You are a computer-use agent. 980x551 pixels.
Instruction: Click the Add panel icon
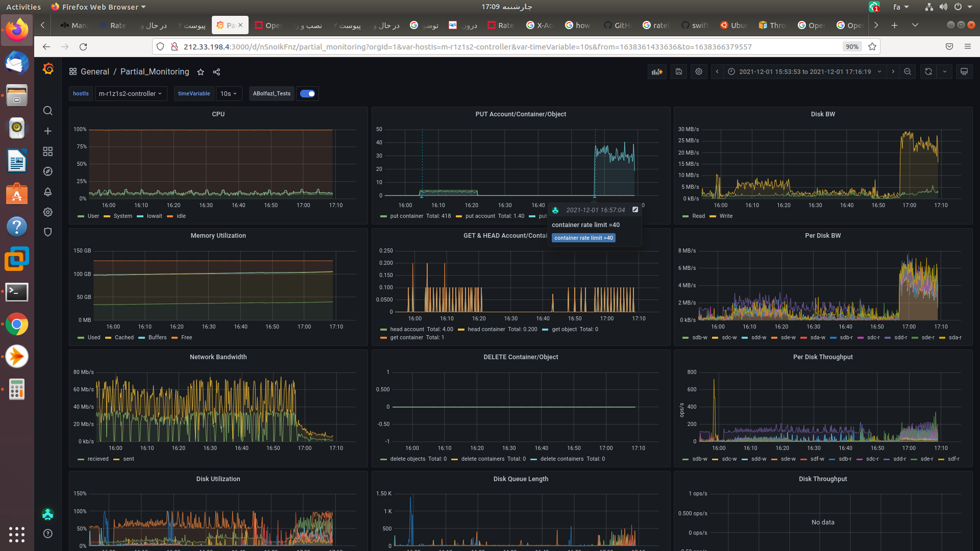(657, 72)
